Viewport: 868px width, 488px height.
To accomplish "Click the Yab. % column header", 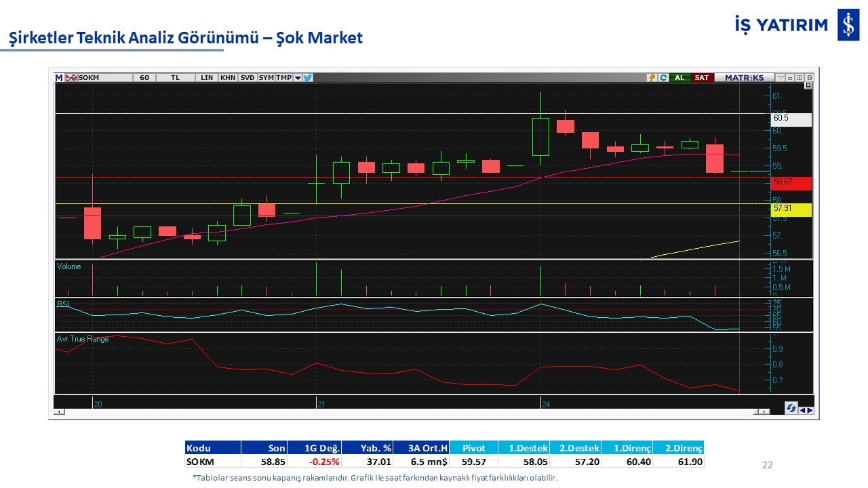I will [x=368, y=447].
